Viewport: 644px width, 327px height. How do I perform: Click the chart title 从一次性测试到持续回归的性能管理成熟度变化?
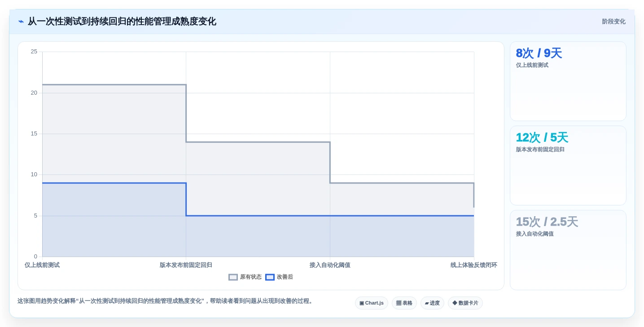(x=122, y=22)
